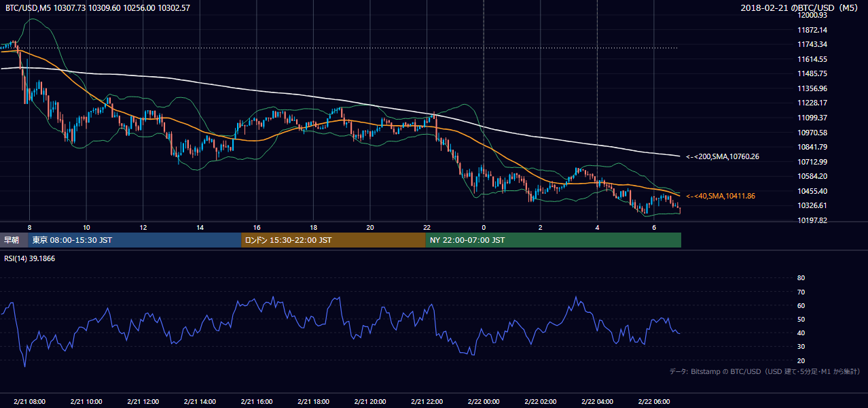
Task: Click price axis value 10326.61
Action: [813, 205]
